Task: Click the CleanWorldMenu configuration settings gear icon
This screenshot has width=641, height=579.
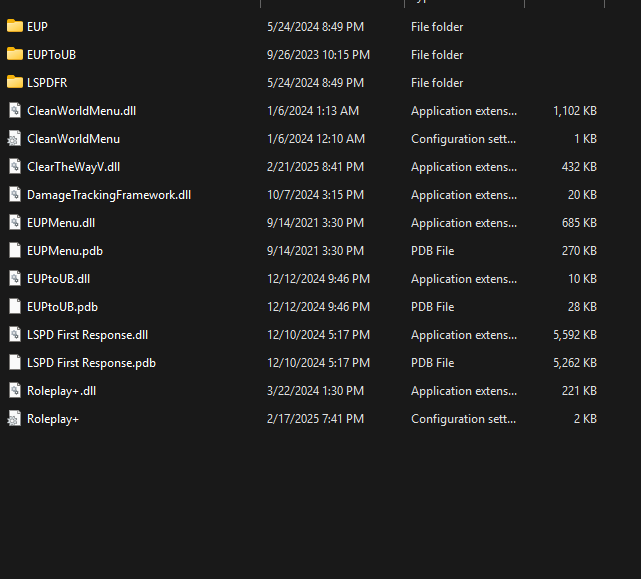Action: 14,138
